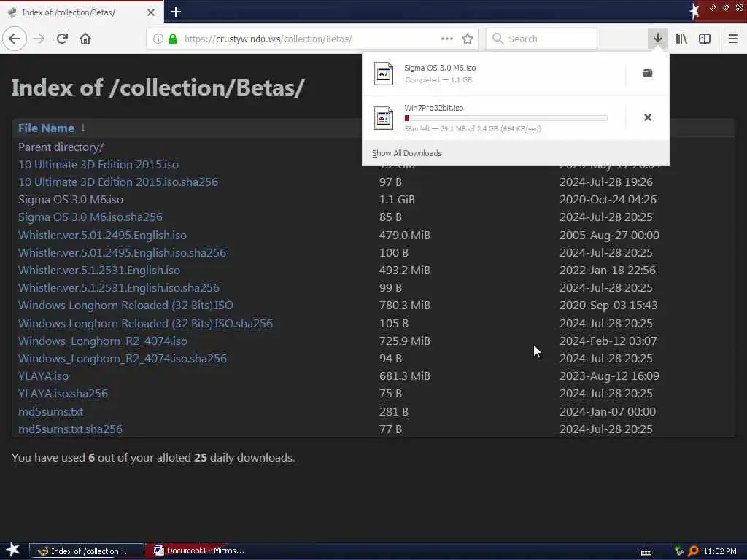Click Win7Pro32bit.iso file icon in downloads

click(x=384, y=118)
